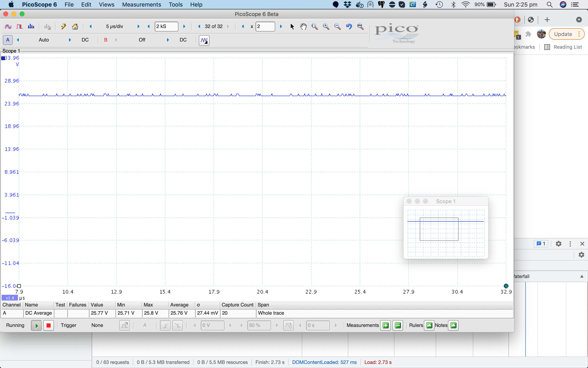Click the Update button in browser

pos(567,34)
